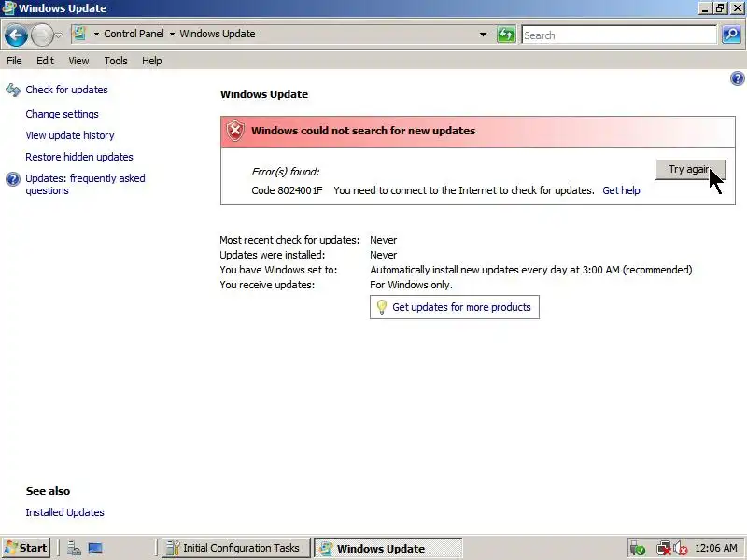747x560 pixels.
Task: Click the green Refresh button
Action: click(506, 35)
